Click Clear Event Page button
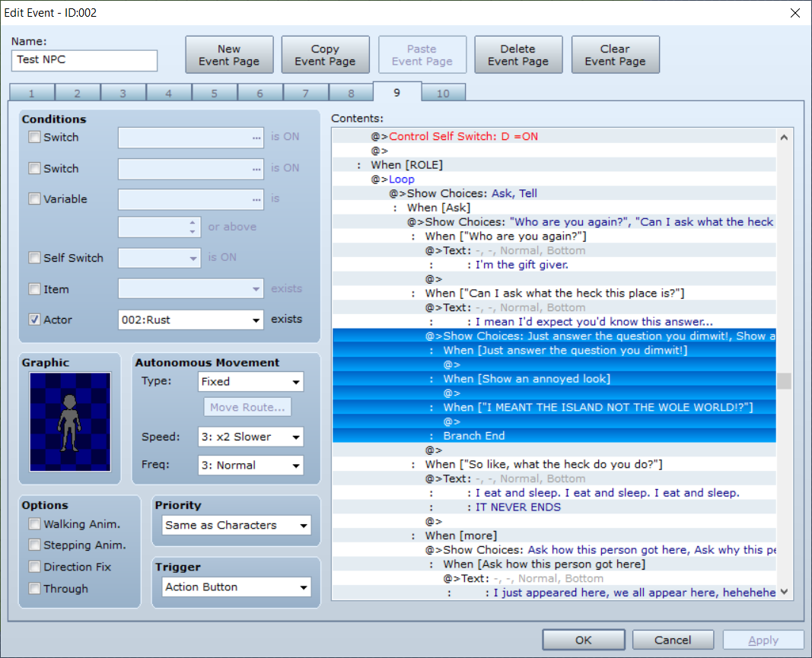812x658 pixels. 615,55
